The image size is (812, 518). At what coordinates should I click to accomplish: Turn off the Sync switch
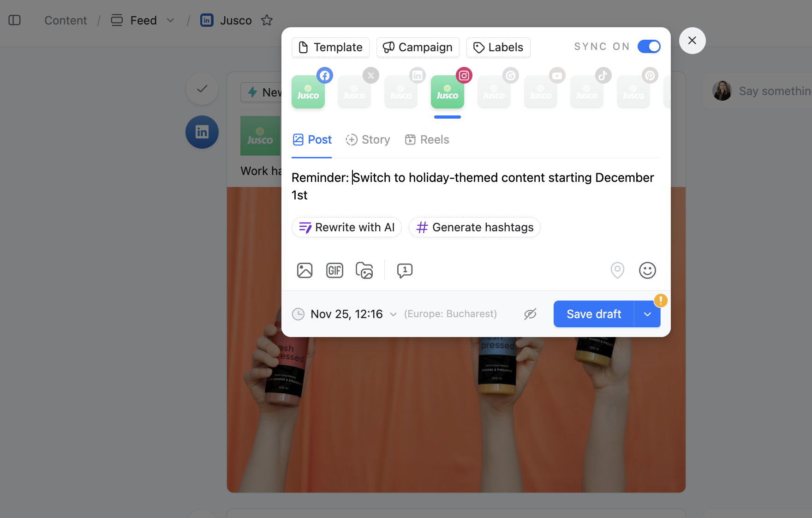pyautogui.click(x=649, y=47)
